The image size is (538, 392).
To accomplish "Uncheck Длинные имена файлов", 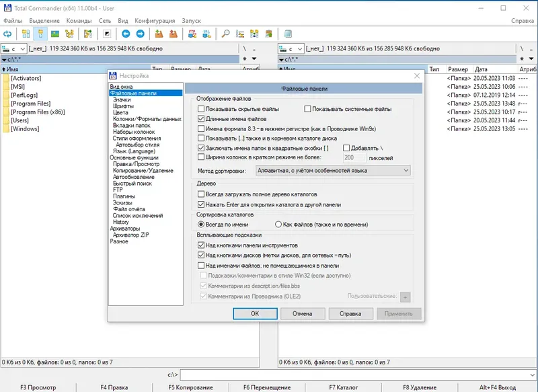I will click(201, 119).
